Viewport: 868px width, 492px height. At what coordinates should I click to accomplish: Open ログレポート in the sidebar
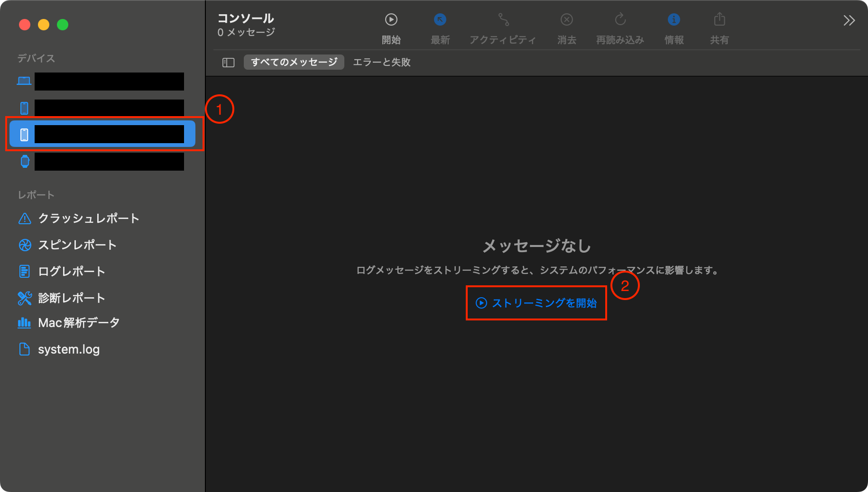click(71, 272)
